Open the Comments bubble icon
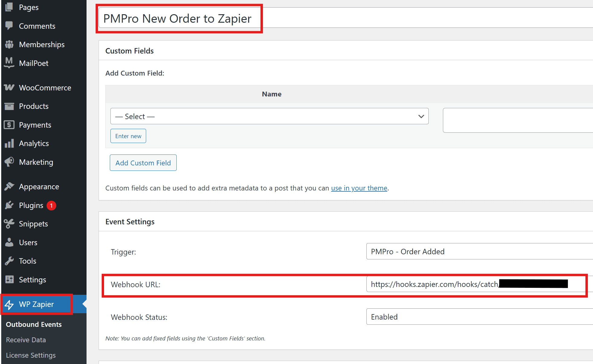593x364 pixels. (9, 26)
